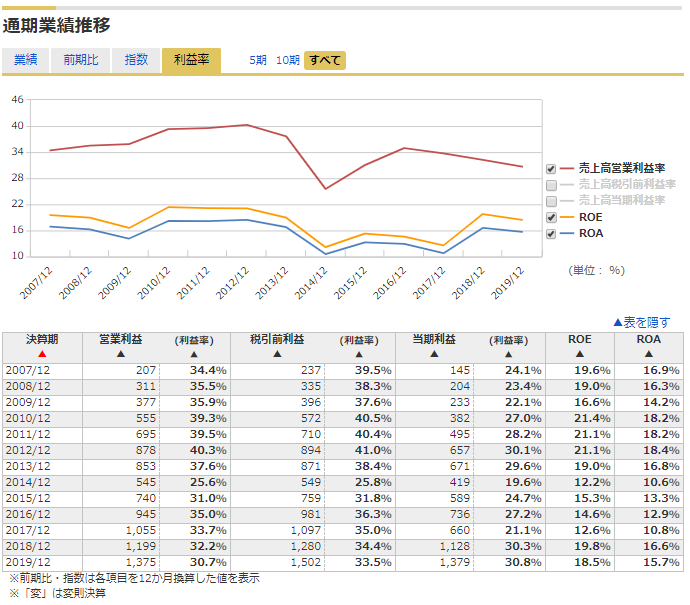690x605 pixels.
Task: Sort by 決算期 using red triangle
Action: pyautogui.click(x=42, y=354)
